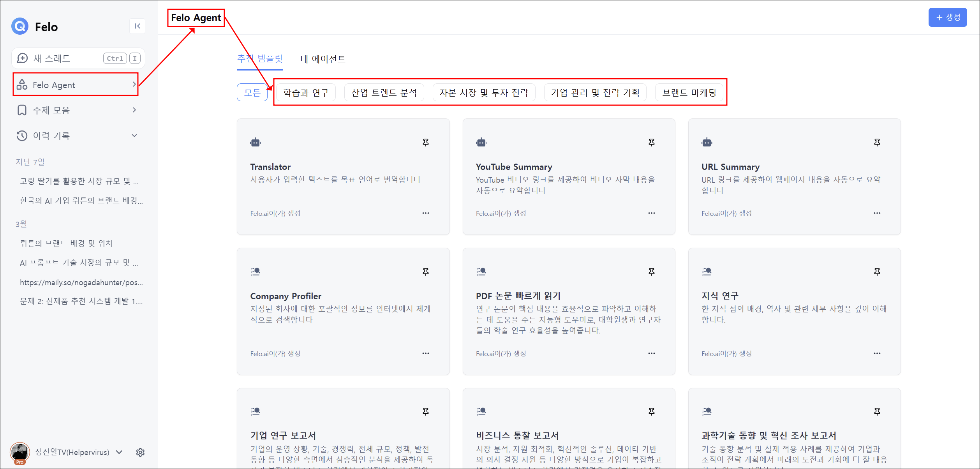Open history item 뤼튼의 브랜드 배경 및 위치
Viewport: 980px width, 469px height.
coord(66,243)
